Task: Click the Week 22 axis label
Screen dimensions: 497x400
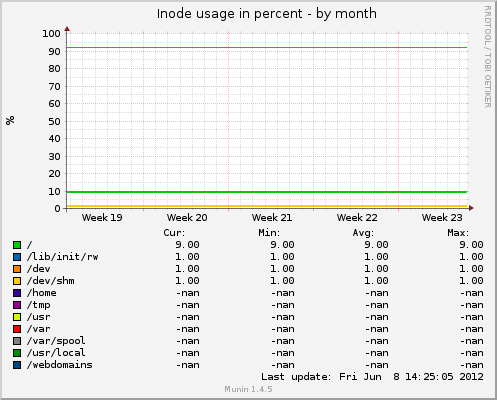Action: 357,218
